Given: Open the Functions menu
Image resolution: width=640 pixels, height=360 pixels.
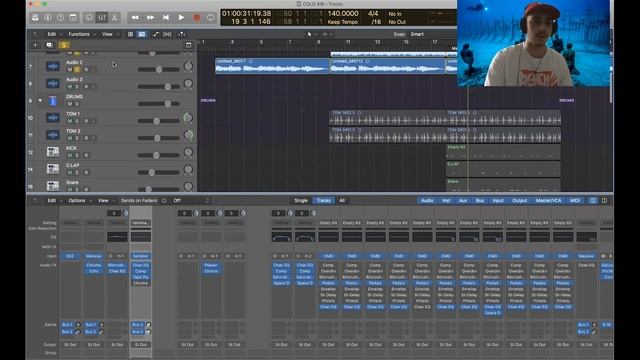Looking at the screenshot, I should coord(79,34).
